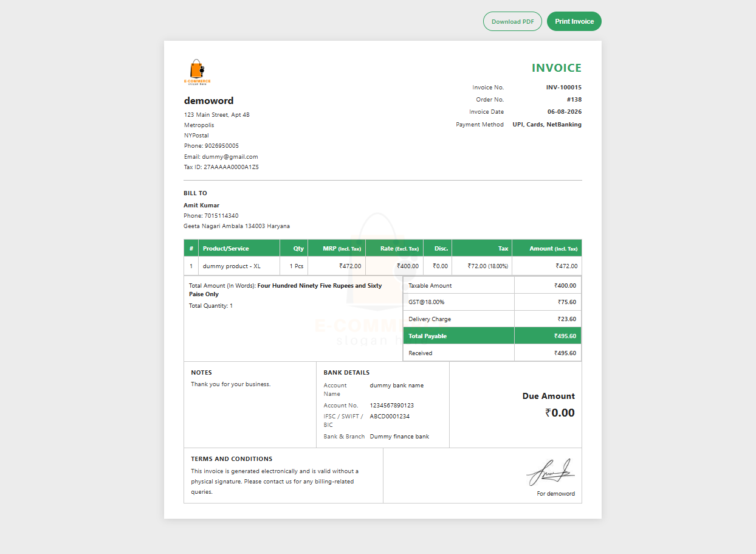The width and height of the screenshot is (756, 554).
Task: Click the Due Amount label
Action: (x=549, y=396)
